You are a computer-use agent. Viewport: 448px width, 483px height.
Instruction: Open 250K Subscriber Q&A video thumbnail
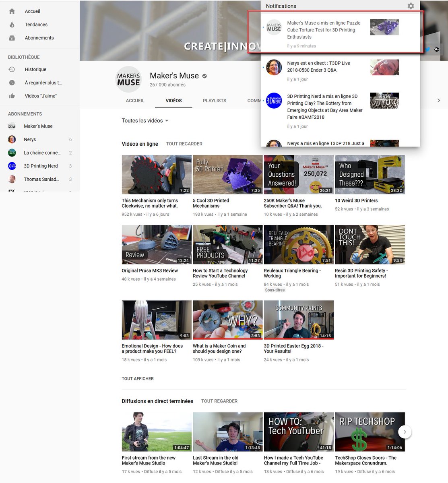click(x=299, y=175)
